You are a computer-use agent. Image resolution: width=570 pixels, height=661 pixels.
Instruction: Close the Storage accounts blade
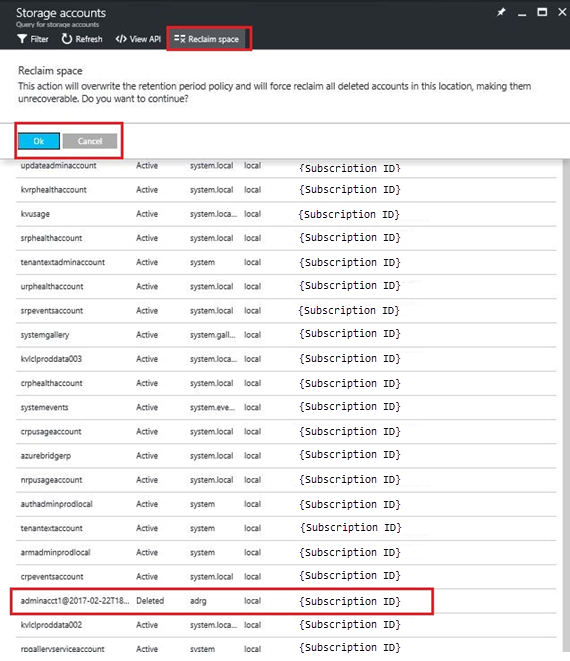562,12
